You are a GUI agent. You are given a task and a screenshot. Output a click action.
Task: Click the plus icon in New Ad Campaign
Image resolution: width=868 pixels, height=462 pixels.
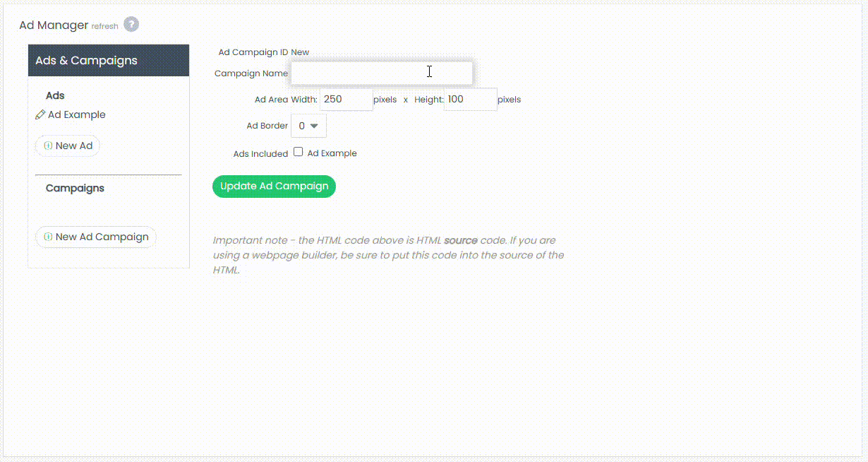tap(48, 237)
